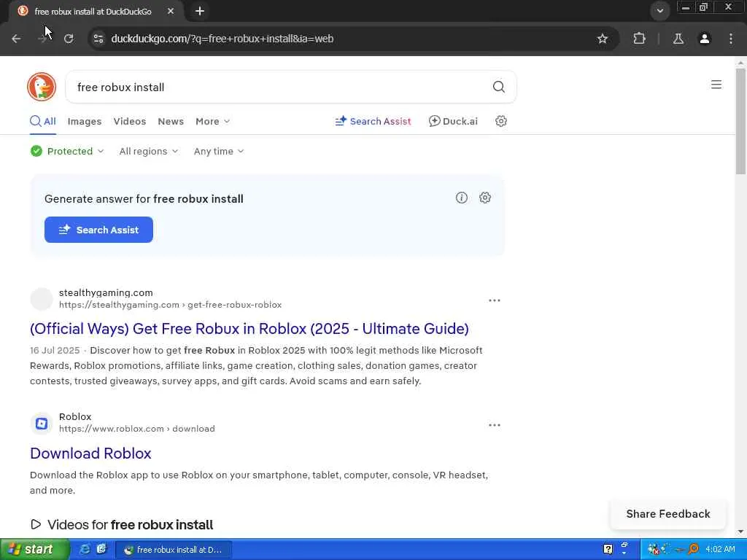The height and width of the screenshot is (560, 747).
Task: Close the DuckDuckGo tab
Action: click(x=171, y=11)
